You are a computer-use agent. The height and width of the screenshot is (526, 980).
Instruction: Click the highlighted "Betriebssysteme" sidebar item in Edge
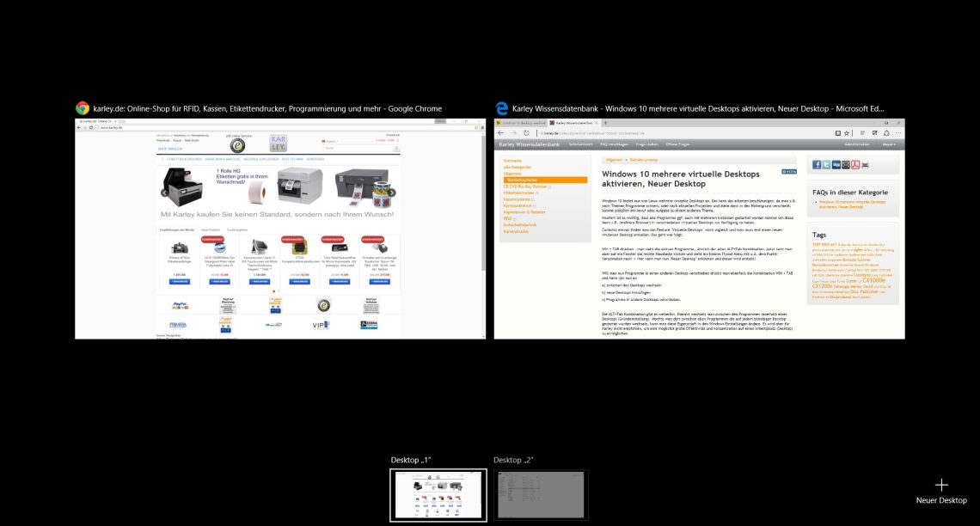click(545, 180)
